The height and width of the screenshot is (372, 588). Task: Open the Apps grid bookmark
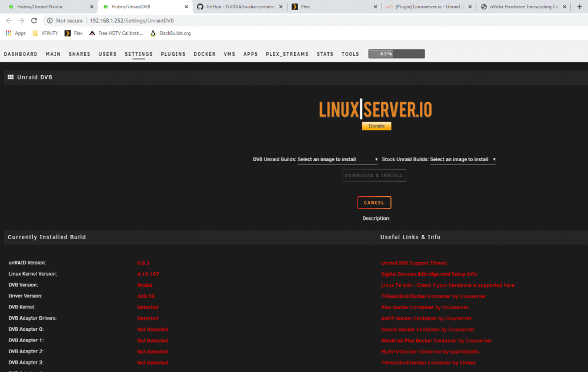click(16, 33)
